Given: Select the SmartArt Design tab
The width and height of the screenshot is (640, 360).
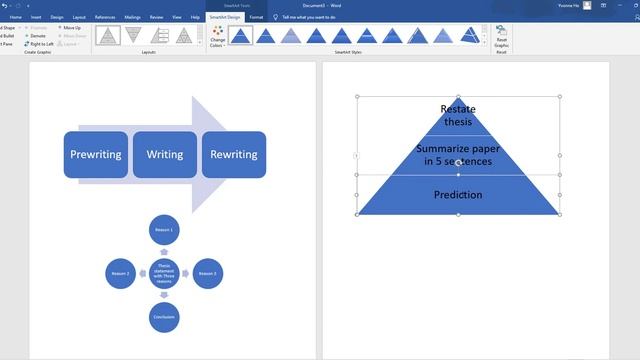Looking at the screenshot, I should pos(225,17).
